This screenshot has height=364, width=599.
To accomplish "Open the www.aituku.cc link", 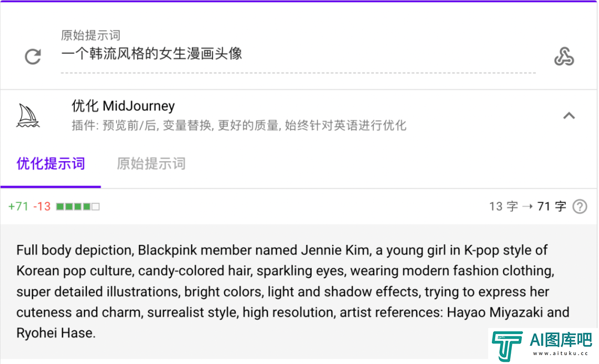I will 560,353.
